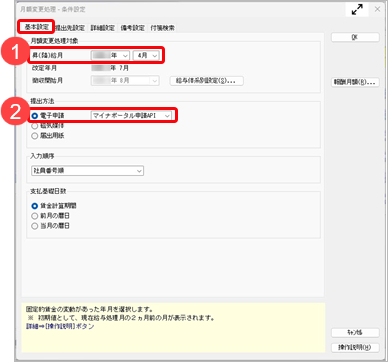Open the マイナポータル申請API dropdown
This screenshot has width=388, height=362.
coord(131,116)
